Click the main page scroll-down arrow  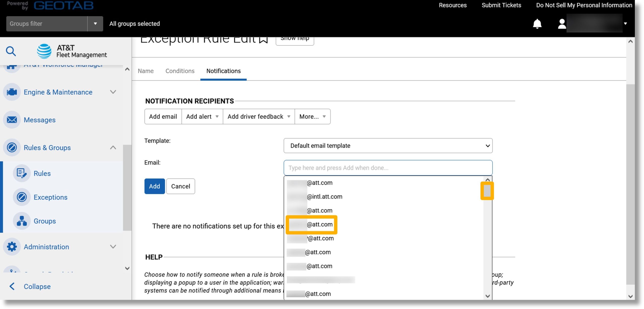point(630,296)
